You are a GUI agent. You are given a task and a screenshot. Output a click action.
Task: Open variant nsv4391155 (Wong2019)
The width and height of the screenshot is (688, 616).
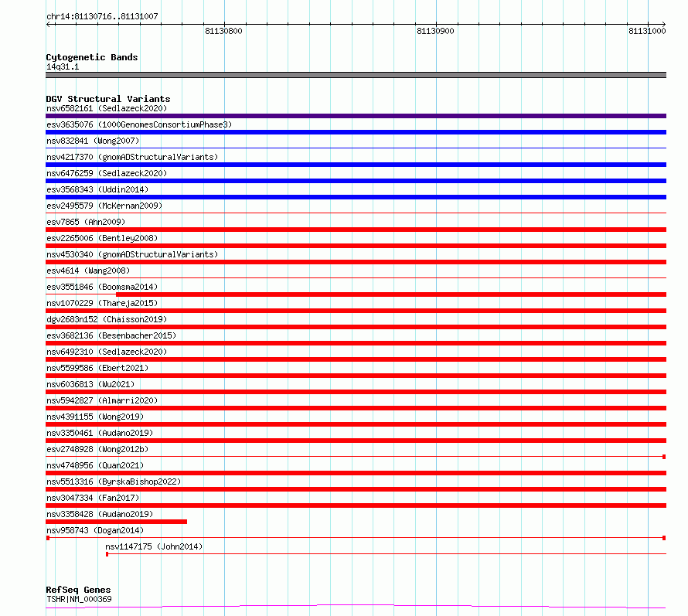(95, 417)
